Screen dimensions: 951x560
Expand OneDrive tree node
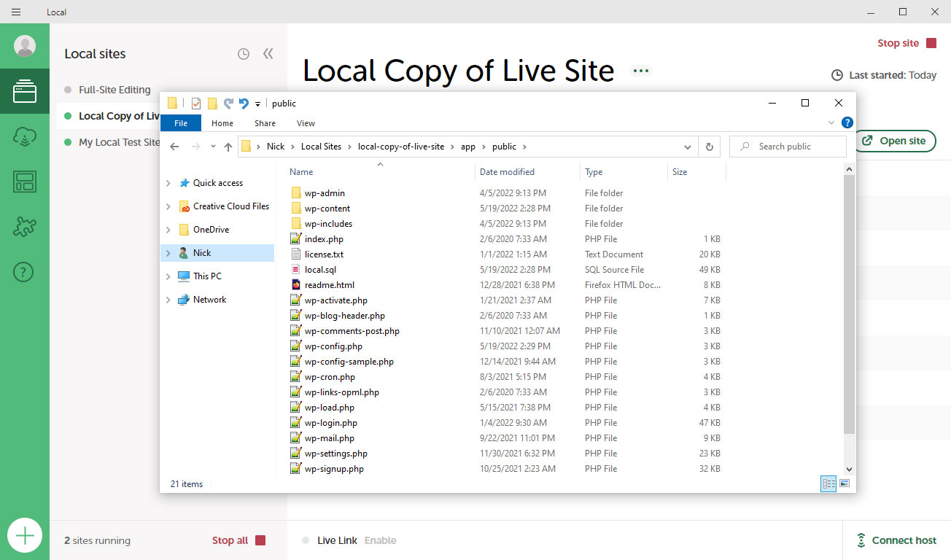168,230
